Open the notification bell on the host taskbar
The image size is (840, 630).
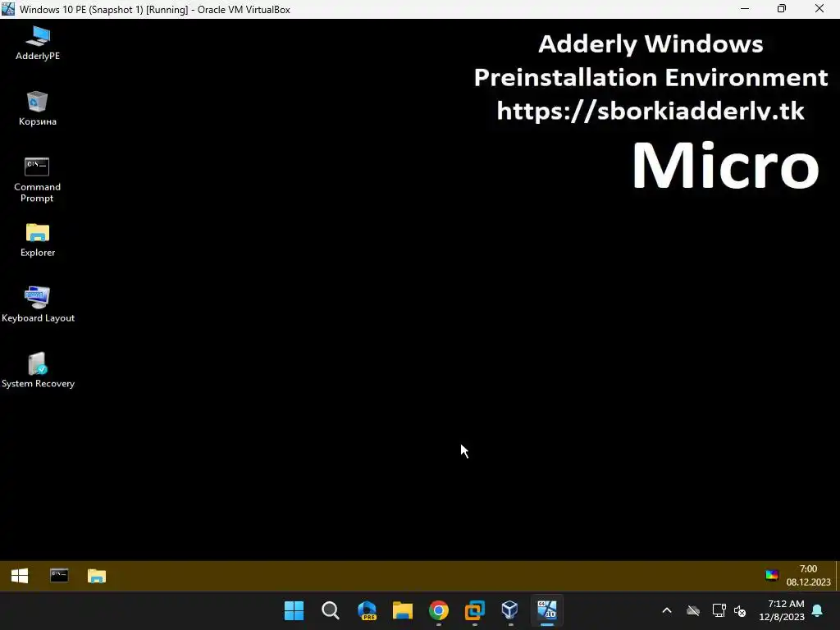(818, 610)
